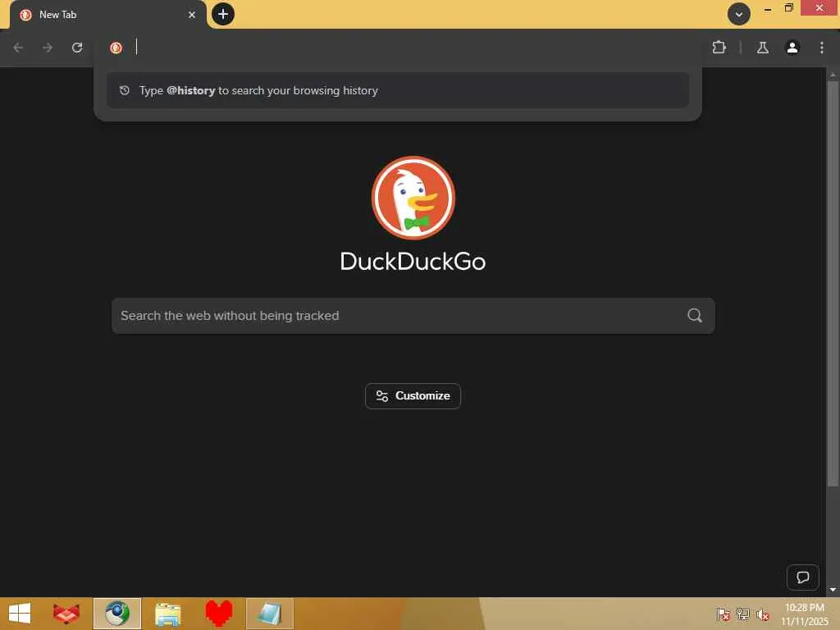Select the @history search suggestion

pos(398,90)
